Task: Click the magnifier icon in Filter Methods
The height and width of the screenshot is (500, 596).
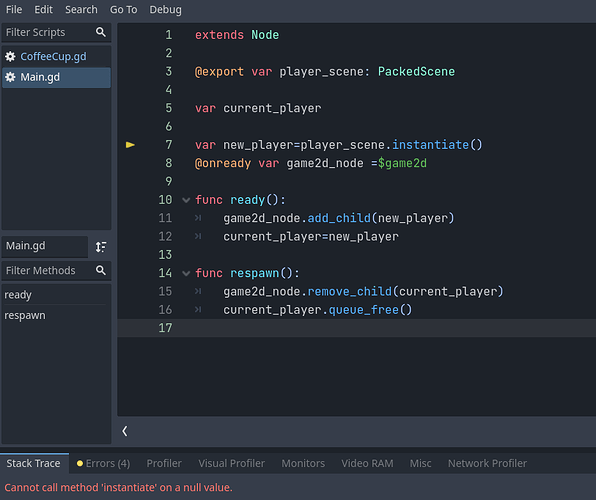Action: pos(101,270)
